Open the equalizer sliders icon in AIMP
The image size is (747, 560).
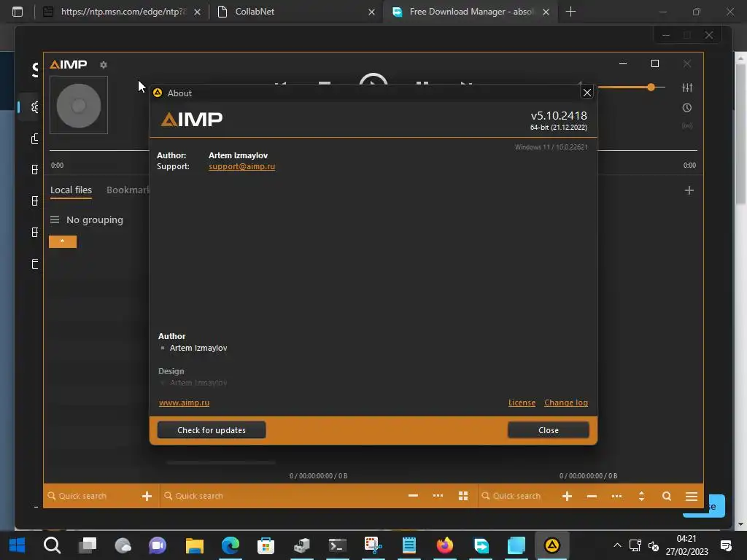(x=687, y=87)
